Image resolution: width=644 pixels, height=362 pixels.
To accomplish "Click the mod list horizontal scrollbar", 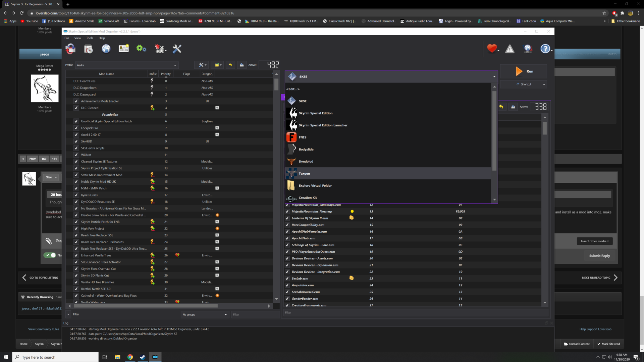I will tap(146, 306).
